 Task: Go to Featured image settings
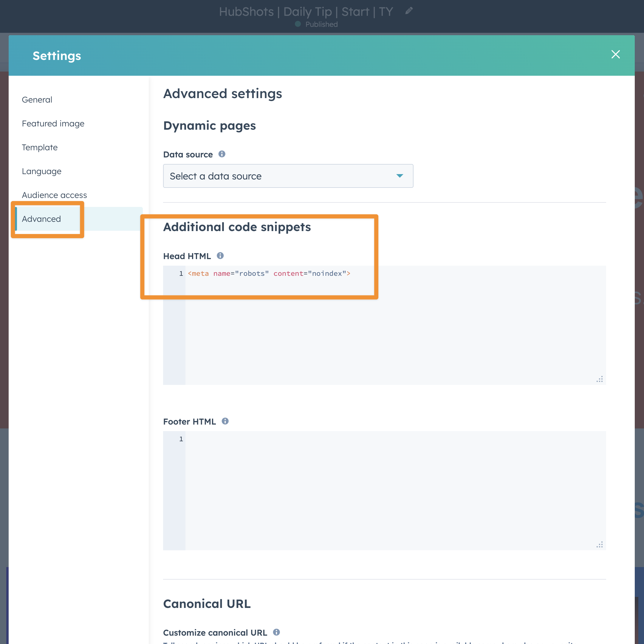click(x=53, y=124)
